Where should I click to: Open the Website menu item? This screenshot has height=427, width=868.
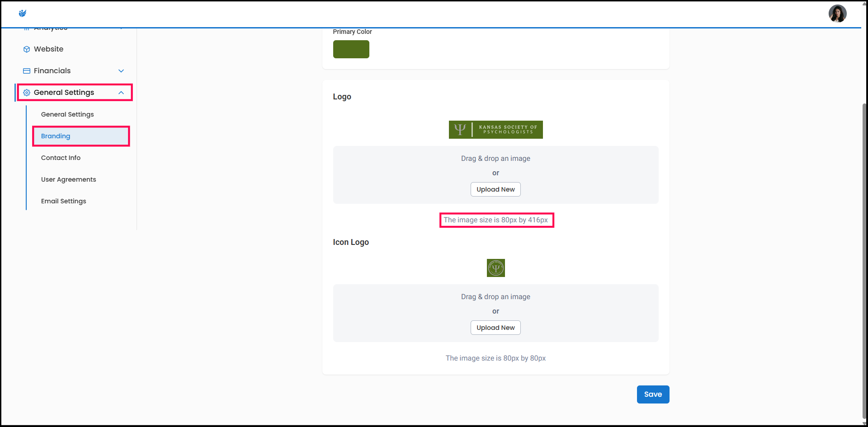(48, 49)
